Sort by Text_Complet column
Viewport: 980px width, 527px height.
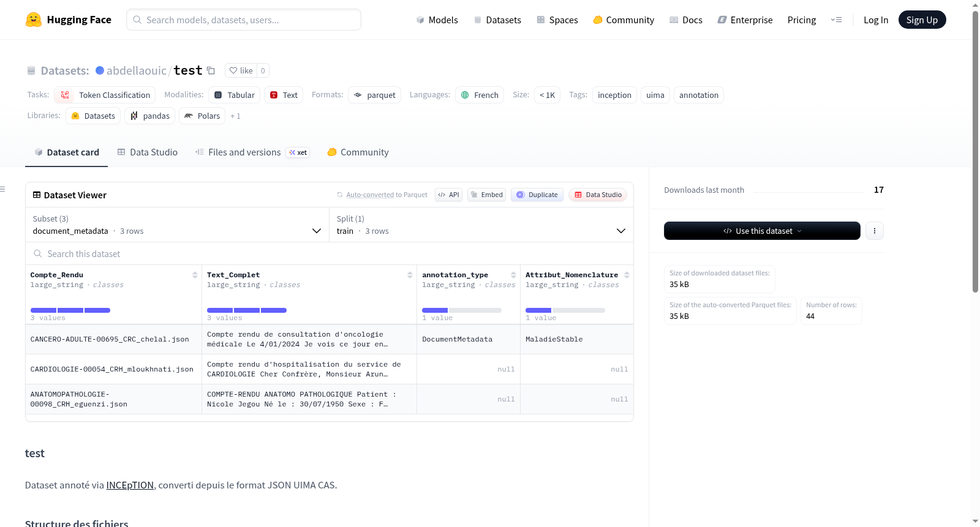pyautogui.click(x=410, y=275)
